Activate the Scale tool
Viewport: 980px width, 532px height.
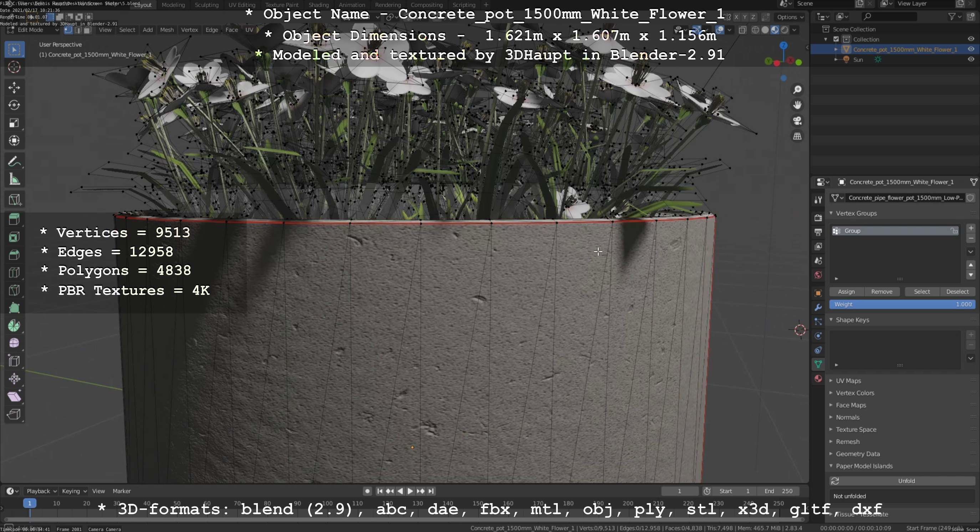click(x=14, y=123)
